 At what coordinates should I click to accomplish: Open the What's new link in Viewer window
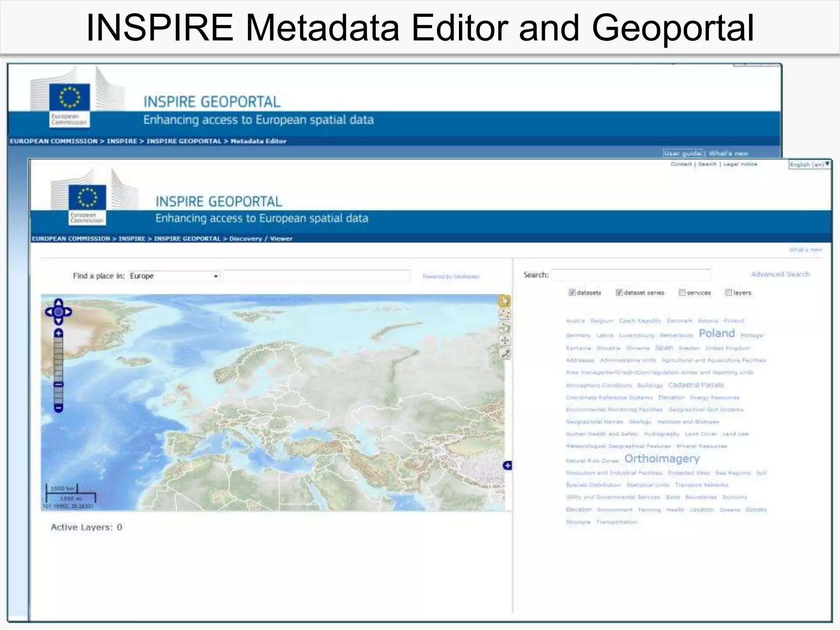coord(806,249)
